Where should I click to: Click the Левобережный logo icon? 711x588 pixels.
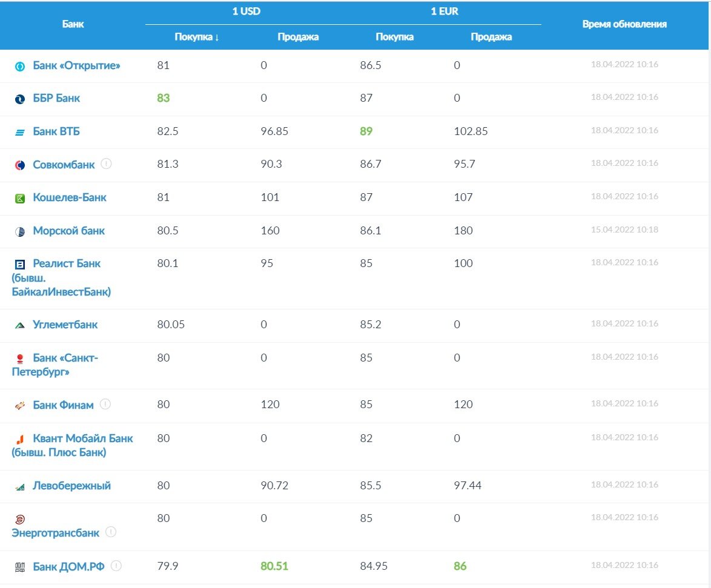[20, 487]
